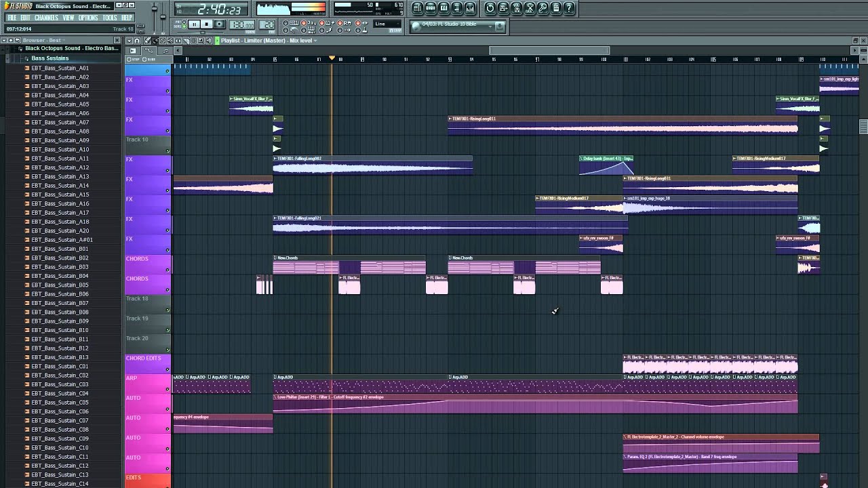Select EBT_Bass_Sustain_A05 sample in browser
Screen dimensions: 868x488
click(x=60, y=104)
